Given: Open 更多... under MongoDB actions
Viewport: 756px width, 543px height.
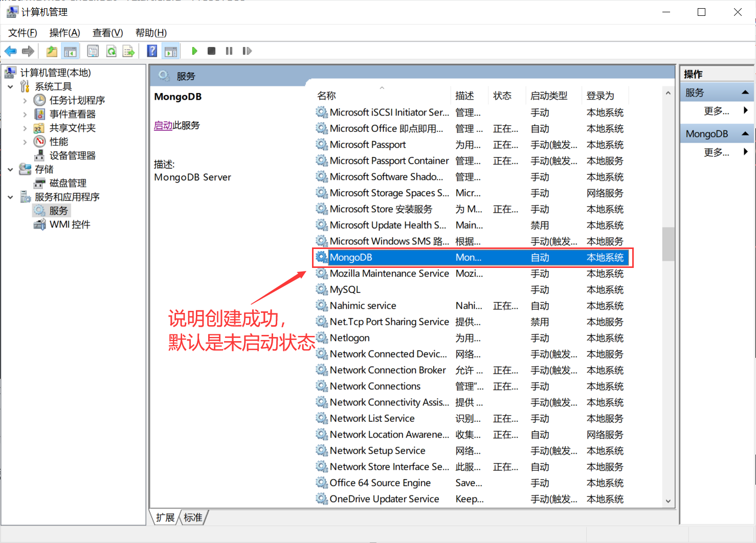Looking at the screenshot, I should point(717,152).
